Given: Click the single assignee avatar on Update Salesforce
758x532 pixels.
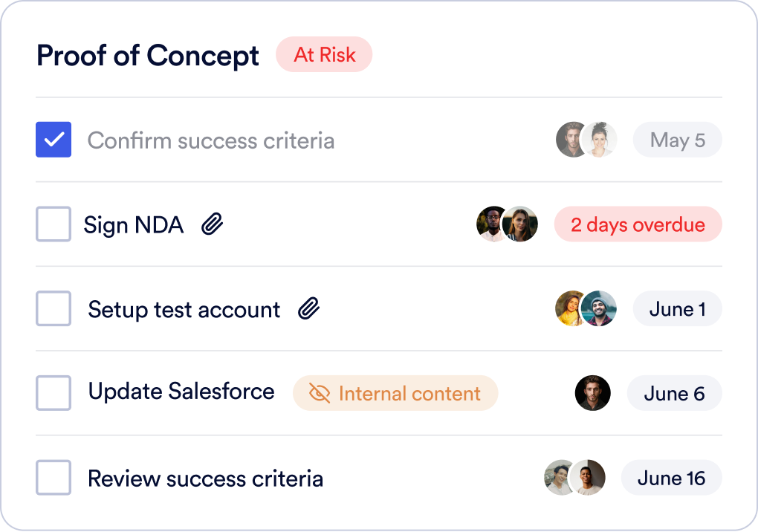Looking at the screenshot, I should click(593, 393).
